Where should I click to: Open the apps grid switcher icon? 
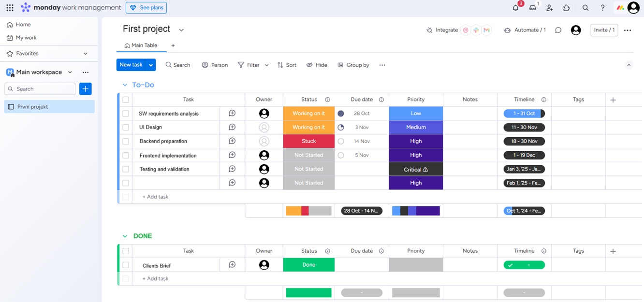[x=10, y=8]
